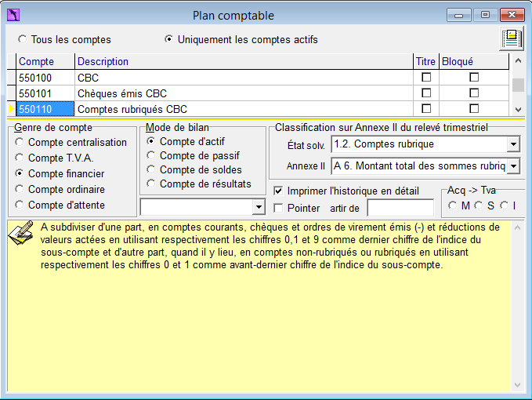Screen dimensions: 532x400
Task: Click row selector of account 550100
Action: [12, 78]
